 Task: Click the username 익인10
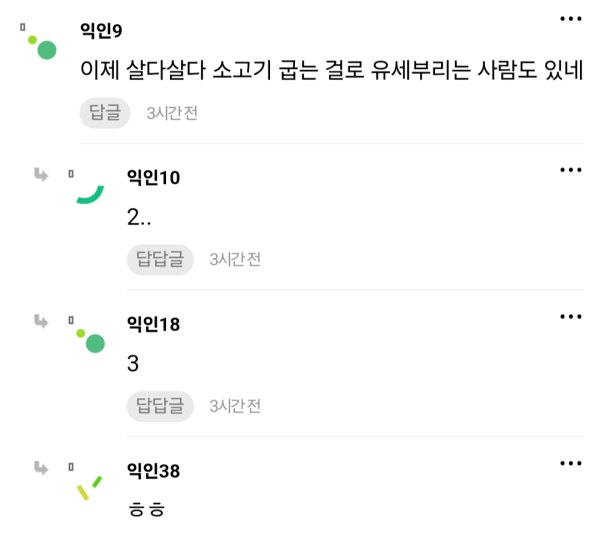click(153, 177)
